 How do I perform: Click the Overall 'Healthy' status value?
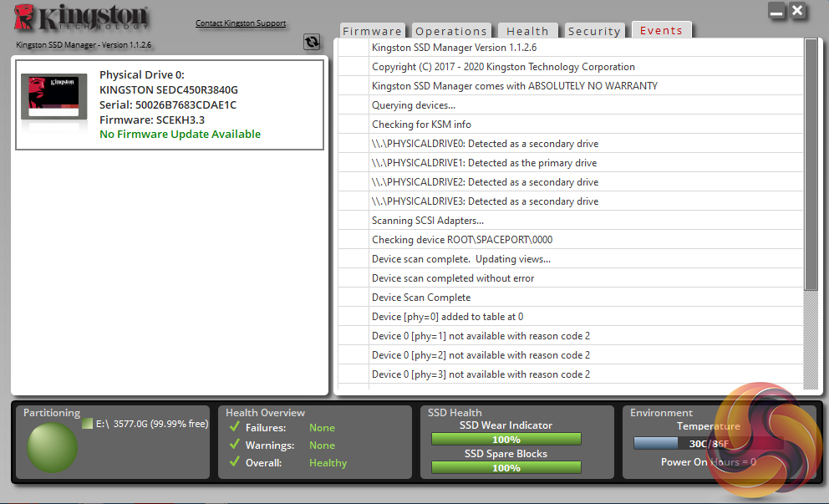click(x=328, y=463)
